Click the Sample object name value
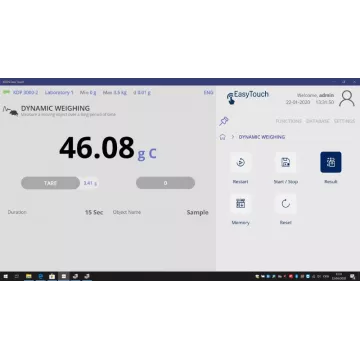 point(198,212)
